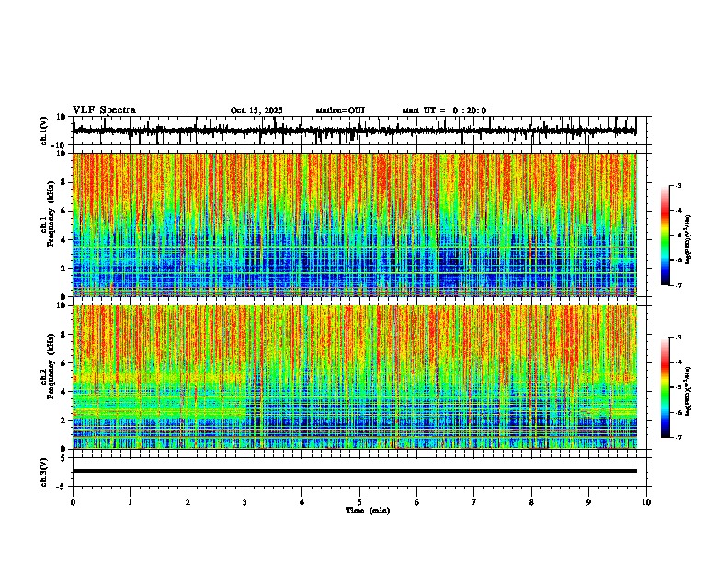Click tick label '3' on the Time axis
Image resolution: width=728 pixels, height=563 pixels.
pyautogui.click(x=245, y=502)
